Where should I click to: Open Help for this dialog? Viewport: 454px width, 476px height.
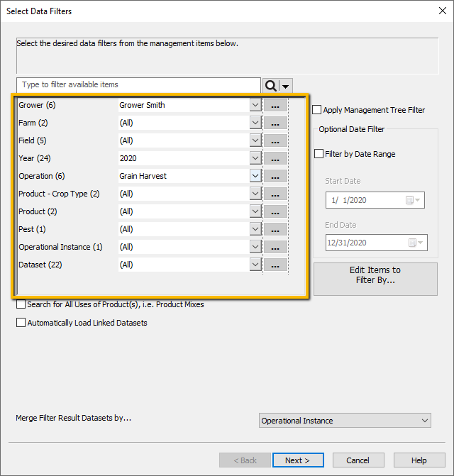click(x=419, y=460)
